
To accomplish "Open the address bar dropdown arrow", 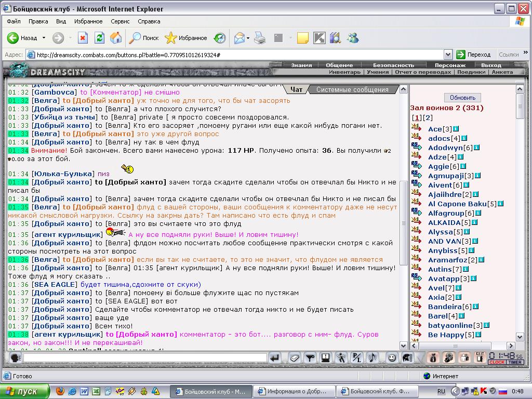I will tap(448, 55).
